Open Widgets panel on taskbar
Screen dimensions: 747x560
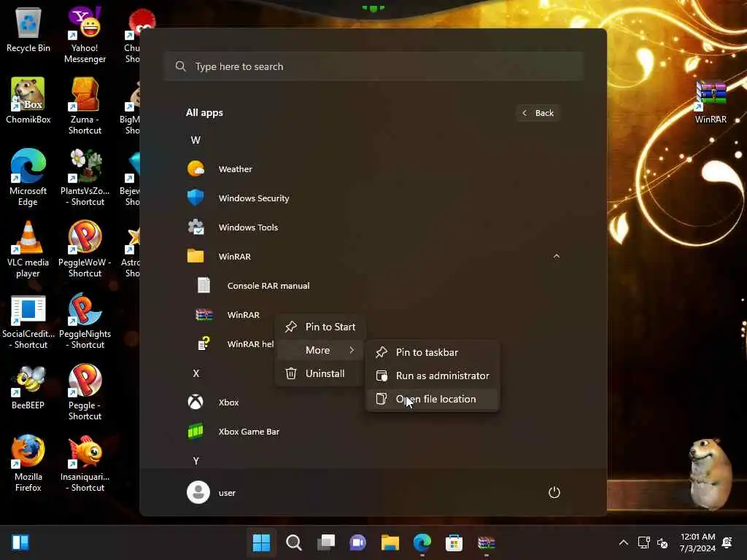click(x=20, y=542)
